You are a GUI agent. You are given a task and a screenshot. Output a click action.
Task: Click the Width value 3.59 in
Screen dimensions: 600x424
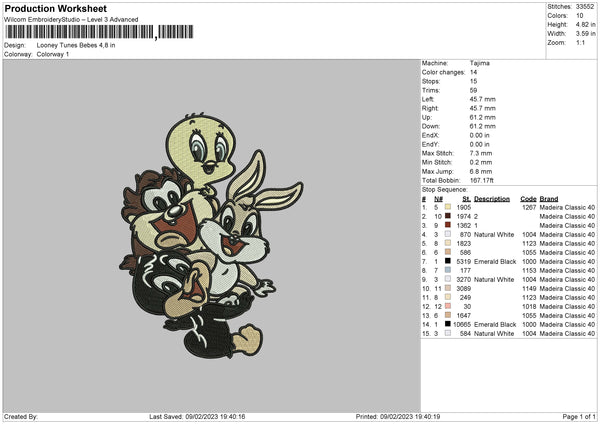(585, 34)
